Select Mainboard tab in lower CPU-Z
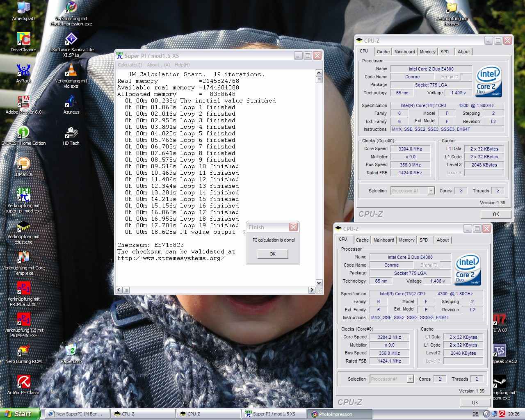This screenshot has width=525, height=420. [x=383, y=240]
